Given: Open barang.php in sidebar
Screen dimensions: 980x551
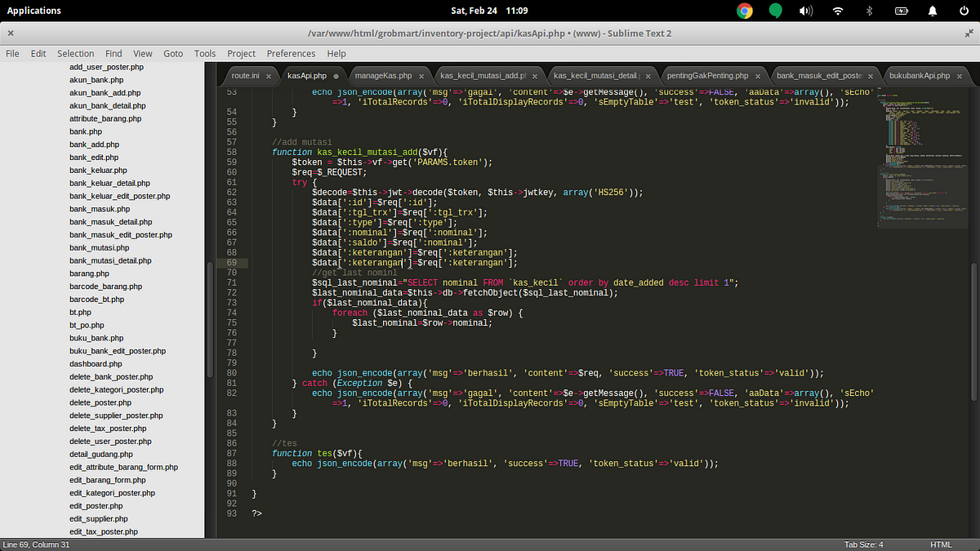Looking at the screenshot, I should (x=89, y=273).
